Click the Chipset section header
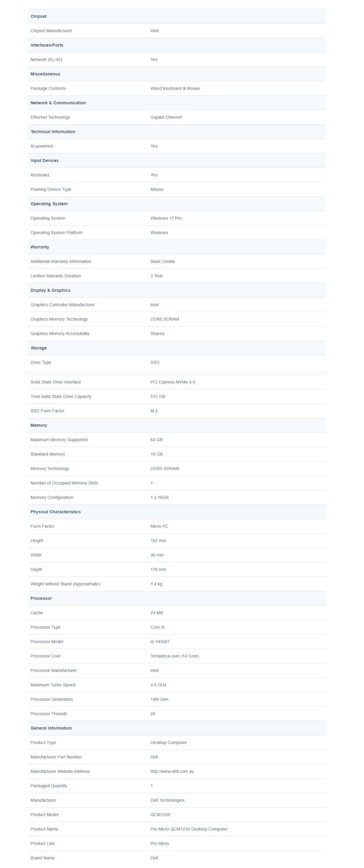This screenshot has height=868, width=364. click(39, 16)
